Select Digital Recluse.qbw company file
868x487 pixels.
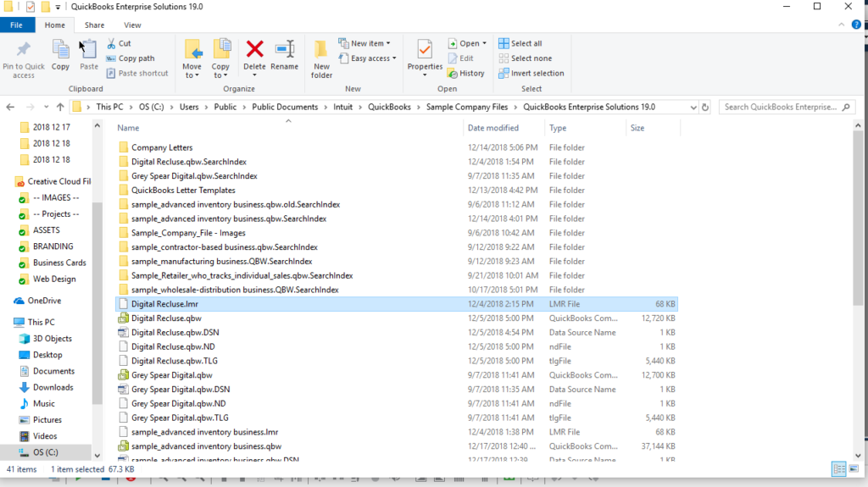click(x=160, y=318)
